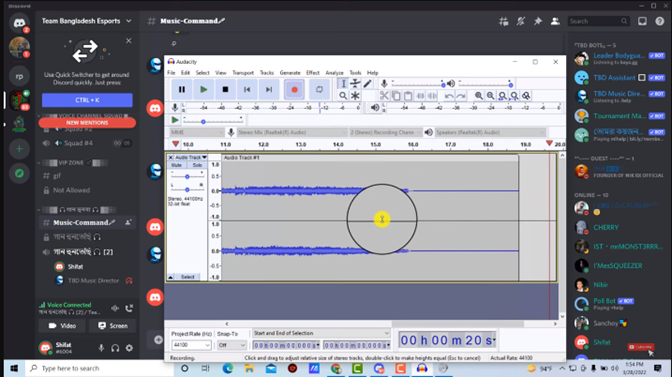This screenshot has height=377, width=672.
Task: Select the Selection (I-beam) tool
Action: pos(343,84)
